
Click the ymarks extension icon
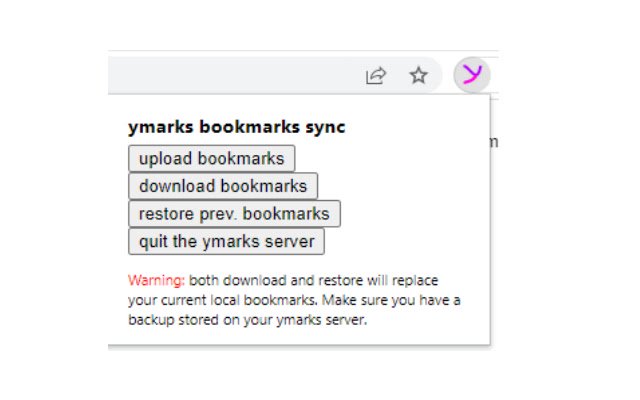point(472,74)
